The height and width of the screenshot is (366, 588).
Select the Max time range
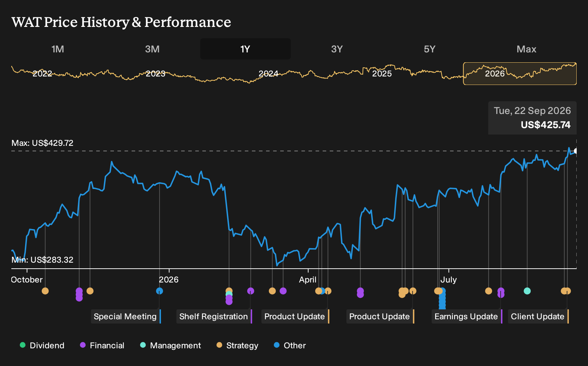526,49
